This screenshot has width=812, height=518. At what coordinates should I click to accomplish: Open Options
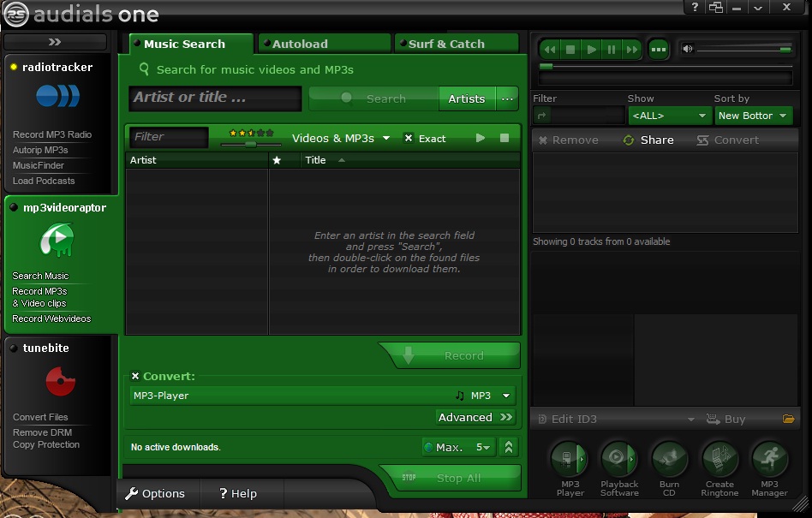coord(155,494)
